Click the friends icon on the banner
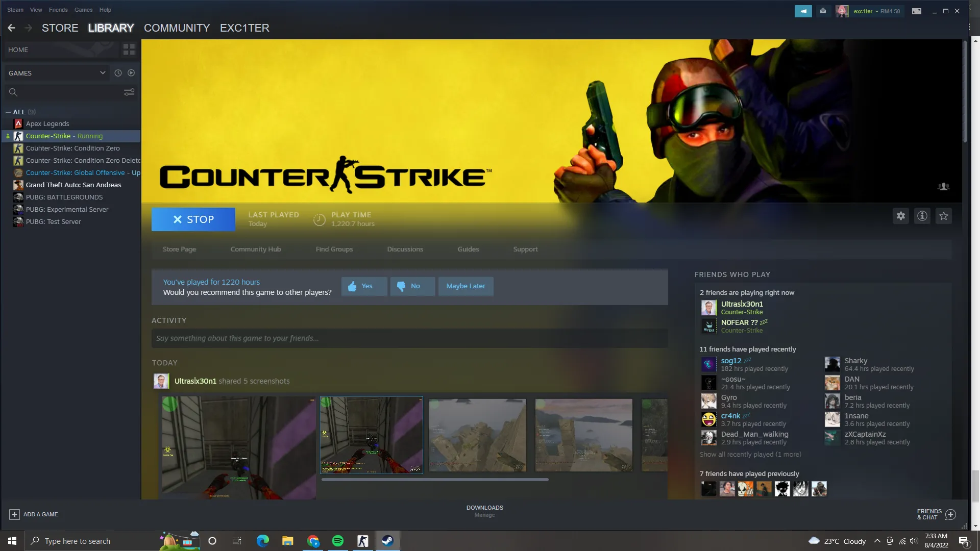Viewport: 980px width, 551px height. pyautogui.click(x=944, y=187)
